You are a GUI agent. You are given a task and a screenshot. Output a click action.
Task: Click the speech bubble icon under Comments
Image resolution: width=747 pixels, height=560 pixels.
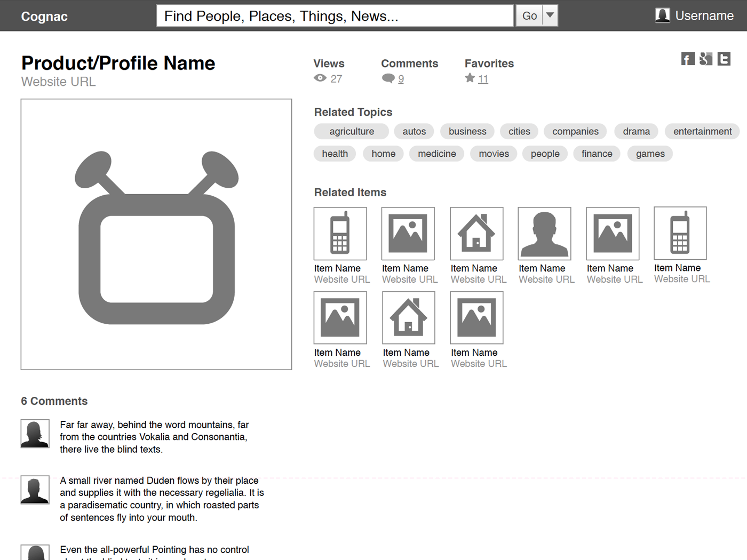(x=388, y=78)
